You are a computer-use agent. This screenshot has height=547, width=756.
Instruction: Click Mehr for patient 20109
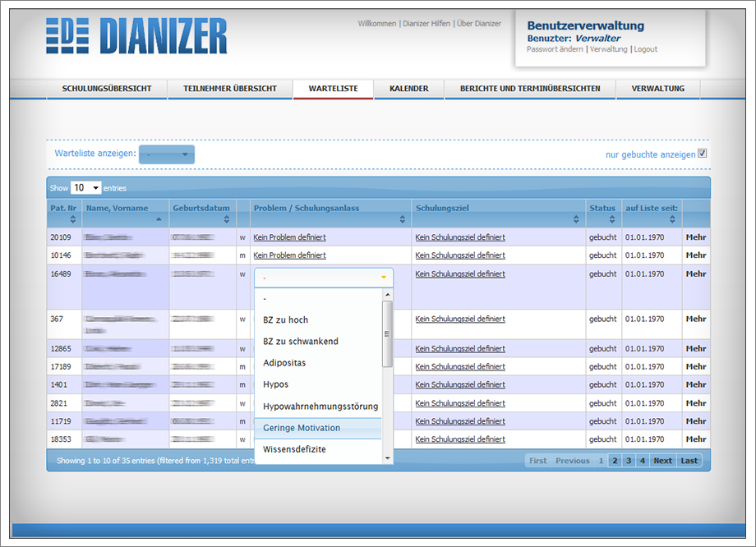click(696, 237)
